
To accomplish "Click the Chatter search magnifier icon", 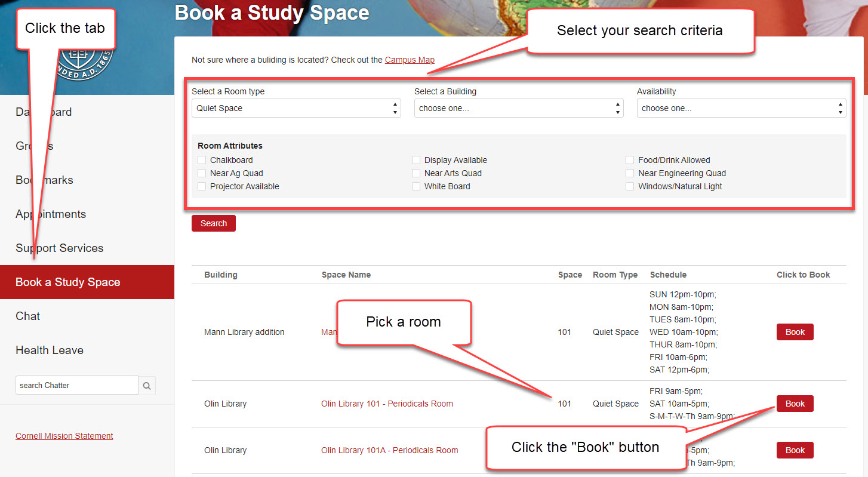I will tap(147, 385).
